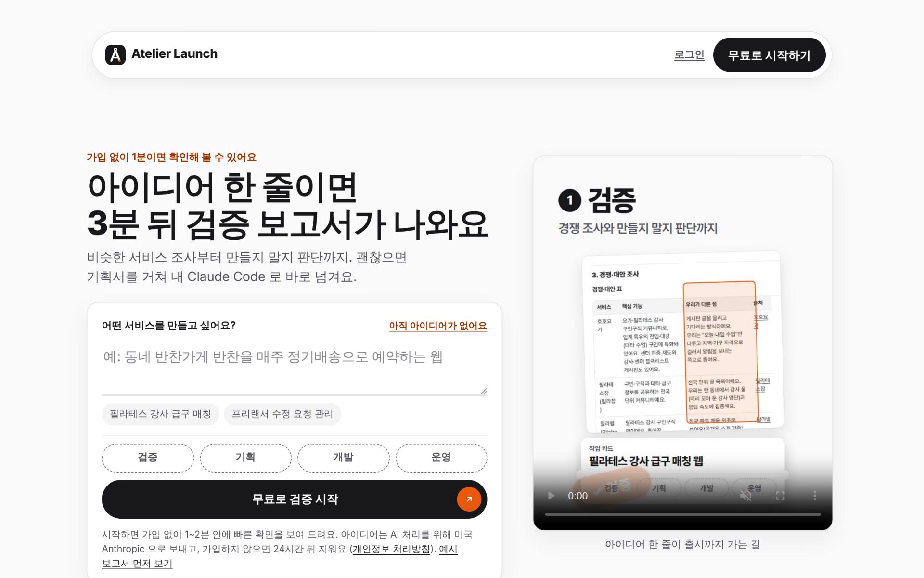Unmute the video volume icon
924x578 pixels.
point(745,496)
